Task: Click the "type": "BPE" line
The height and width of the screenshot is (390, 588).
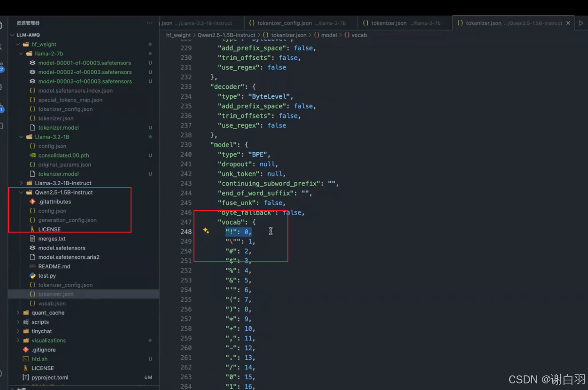Action: click(244, 155)
